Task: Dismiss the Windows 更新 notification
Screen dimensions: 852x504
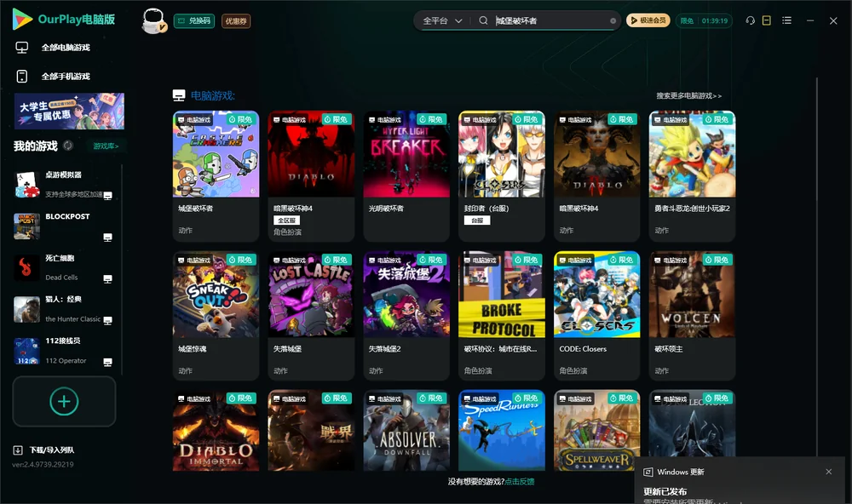Action: pyautogui.click(x=829, y=472)
